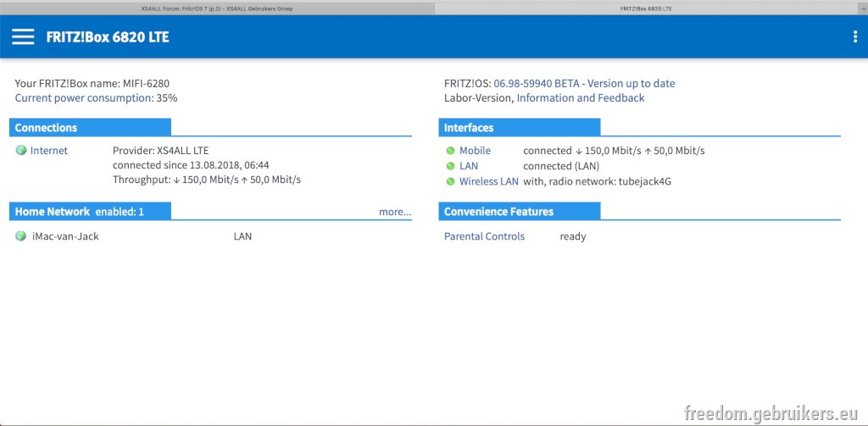Click the FRITZ!Box 6820 LTE page title
Viewport: 868px width, 426px height.
(108, 37)
